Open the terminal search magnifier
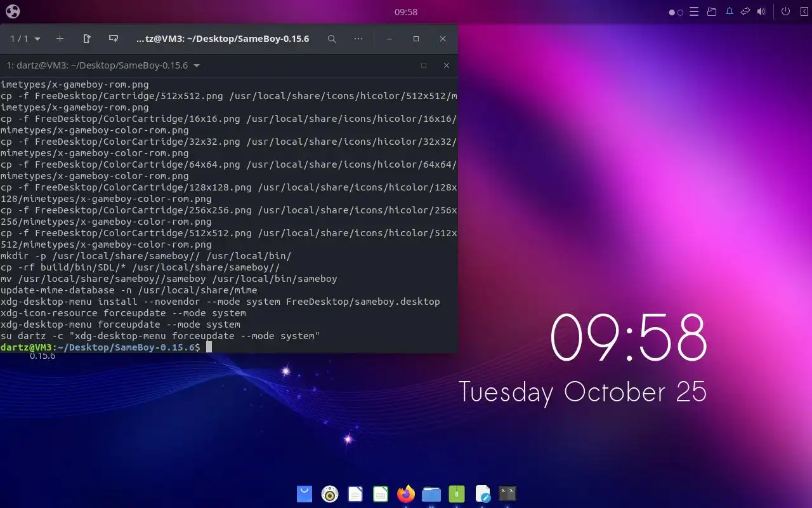This screenshot has width=812, height=508. point(332,39)
